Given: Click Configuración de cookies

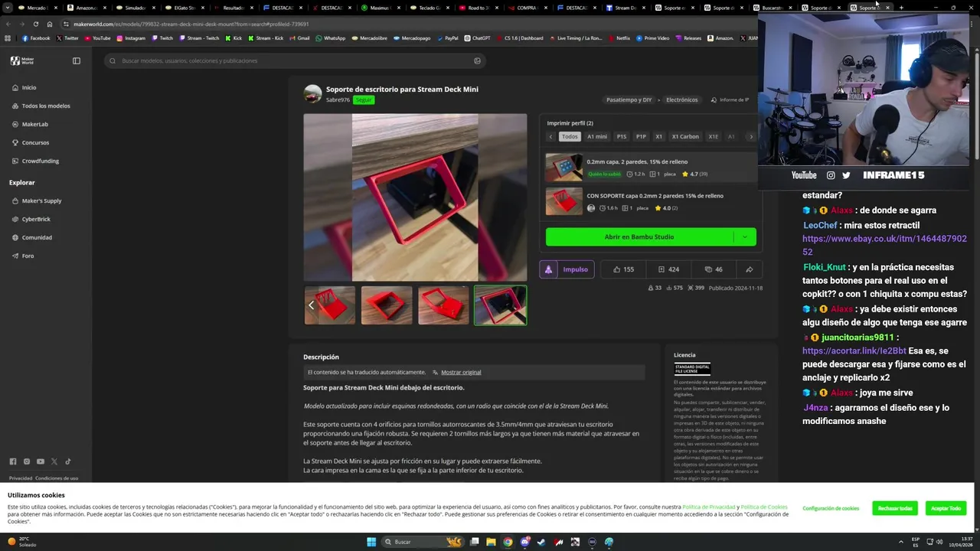Looking at the screenshot, I should click(x=831, y=508).
